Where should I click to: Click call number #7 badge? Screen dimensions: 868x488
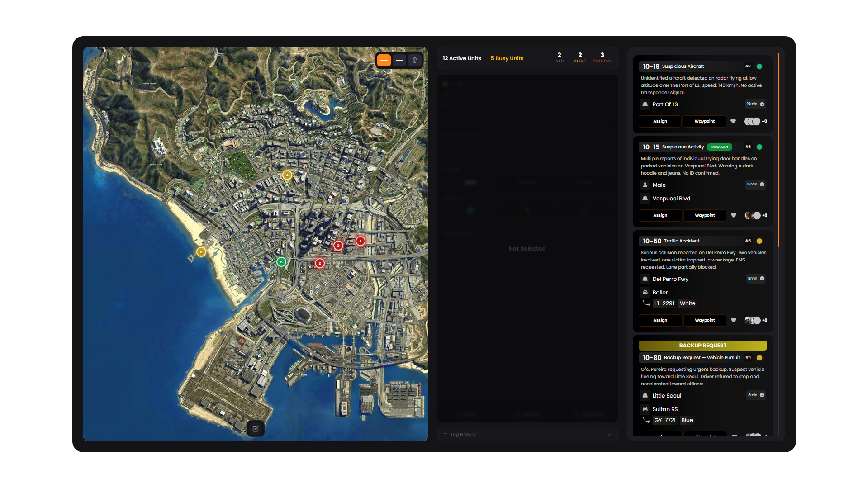[748, 66]
